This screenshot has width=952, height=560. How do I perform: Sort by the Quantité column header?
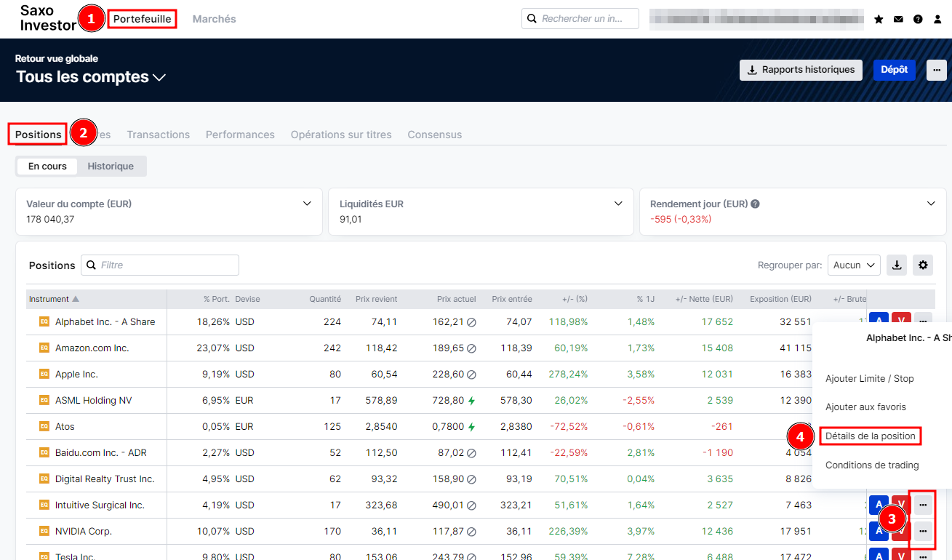[x=325, y=299]
